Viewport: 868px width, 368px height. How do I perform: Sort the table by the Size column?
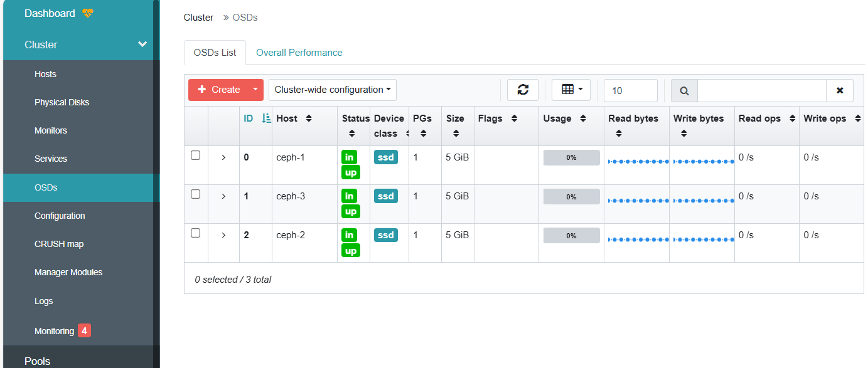coord(456,134)
